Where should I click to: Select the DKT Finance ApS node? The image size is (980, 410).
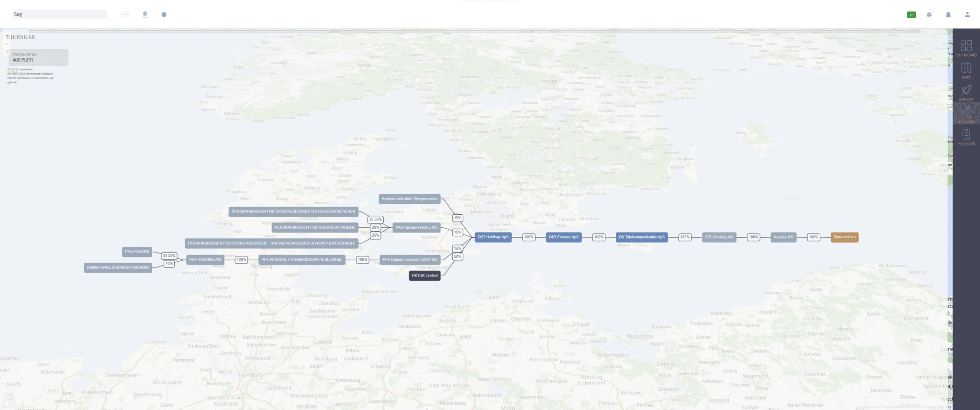tap(564, 237)
